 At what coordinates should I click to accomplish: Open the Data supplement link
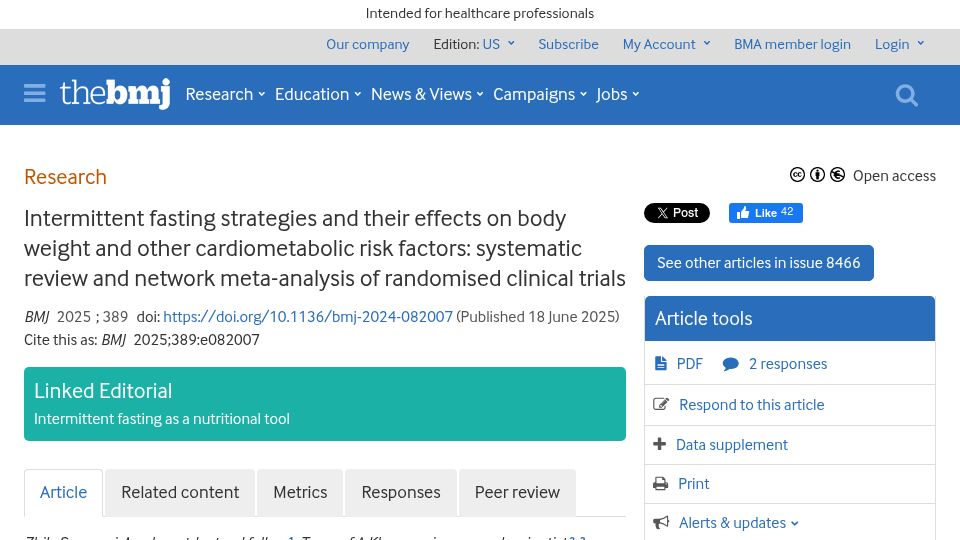(732, 444)
